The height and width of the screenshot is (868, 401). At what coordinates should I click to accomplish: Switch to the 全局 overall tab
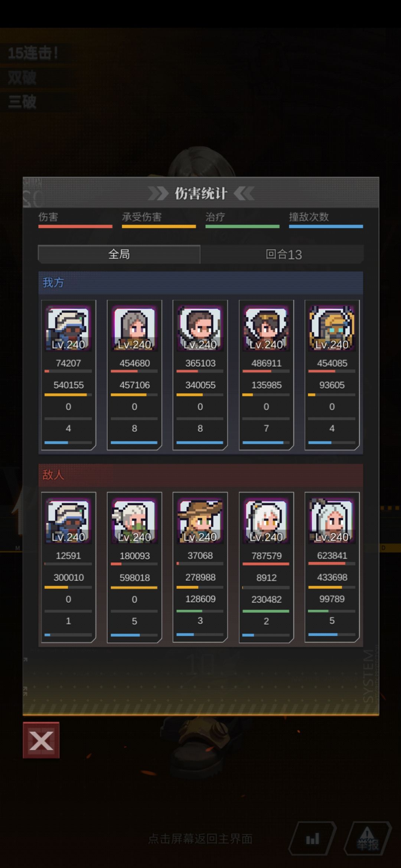click(x=119, y=254)
